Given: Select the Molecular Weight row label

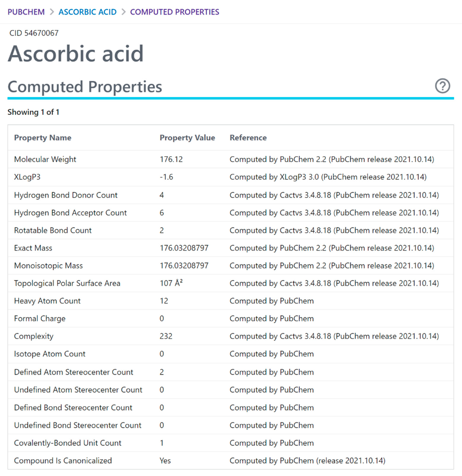Looking at the screenshot, I should 45,159.
